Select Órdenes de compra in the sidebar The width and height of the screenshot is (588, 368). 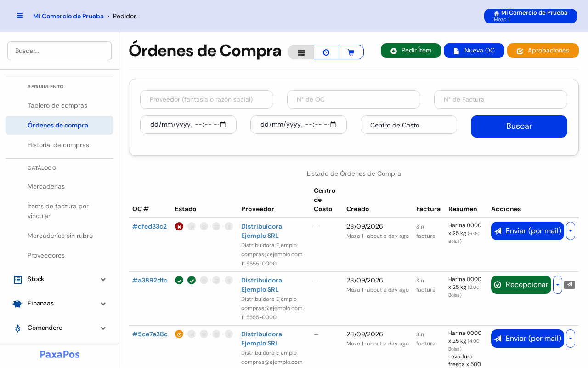coord(59,126)
